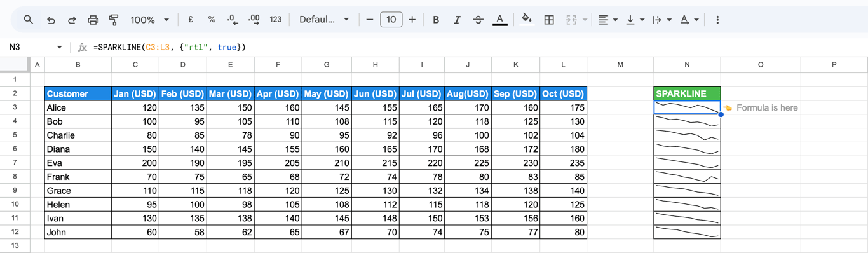Click the font size field showing 10
The image size is (868, 253).
[x=391, y=20]
